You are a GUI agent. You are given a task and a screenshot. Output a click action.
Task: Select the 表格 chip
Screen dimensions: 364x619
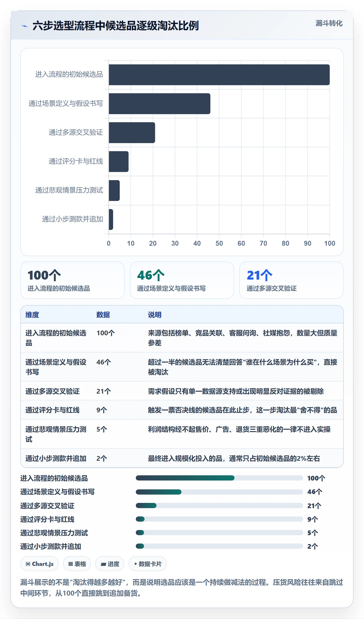tap(77, 564)
